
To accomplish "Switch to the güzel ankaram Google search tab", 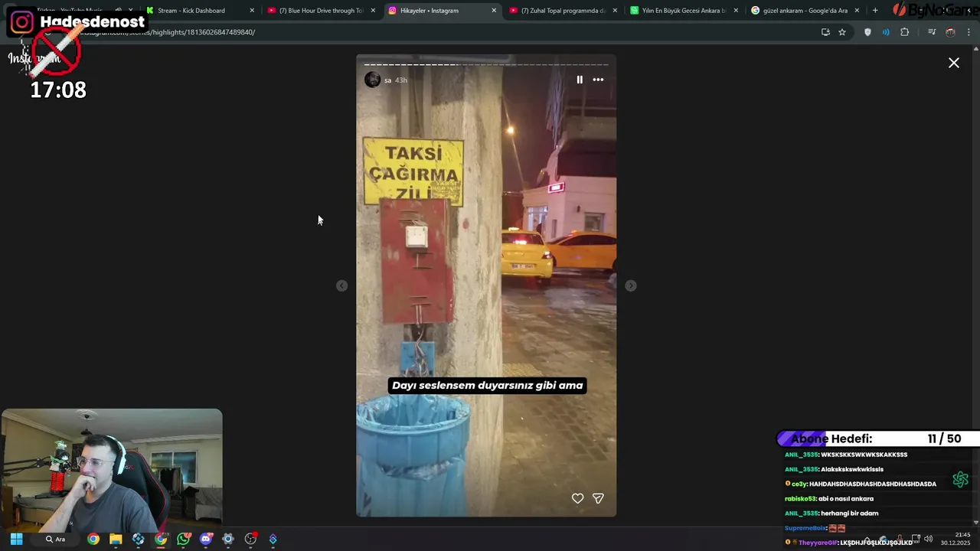I will click(x=805, y=11).
